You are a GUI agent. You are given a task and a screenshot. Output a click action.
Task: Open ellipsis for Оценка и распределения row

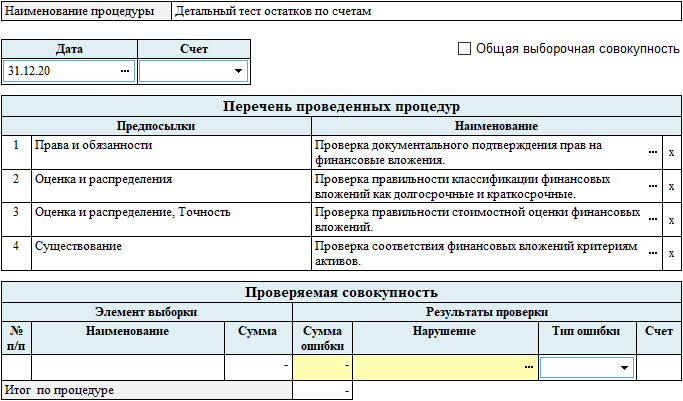click(653, 186)
